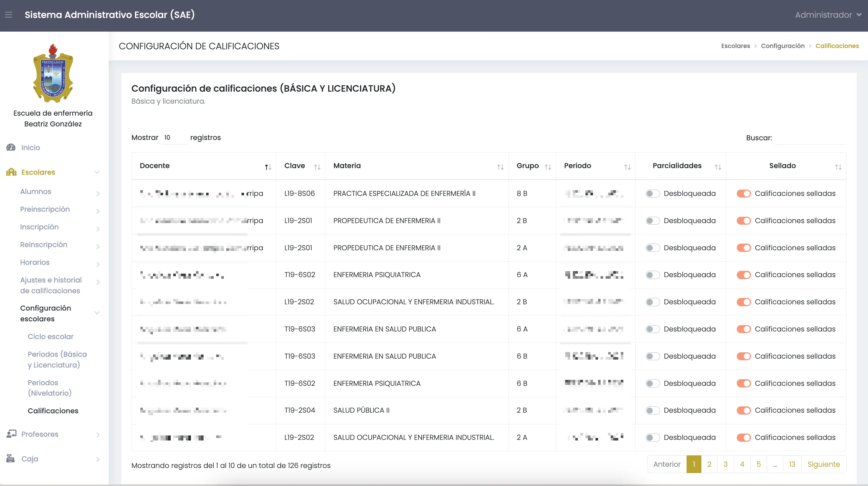Click inside the Buscar search field
The image size is (868, 486).
click(x=810, y=138)
